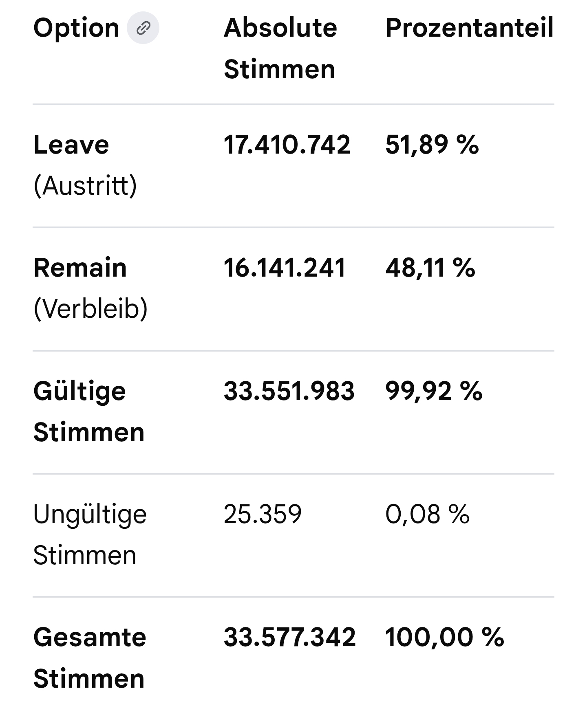Select the Absolute Stimmen column header

280,48
